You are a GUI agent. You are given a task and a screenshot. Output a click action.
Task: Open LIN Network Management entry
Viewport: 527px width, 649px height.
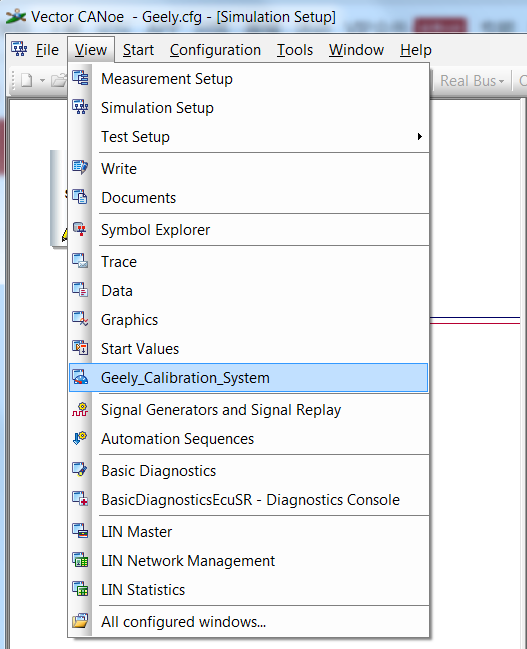pyautogui.click(x=248, y=560)
